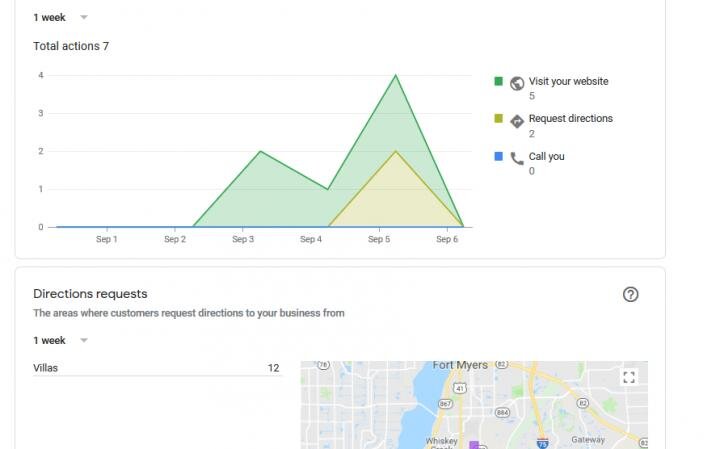Select the Request directions legend label
This screenshot has width=720, height=449.
tap(571, 118)
